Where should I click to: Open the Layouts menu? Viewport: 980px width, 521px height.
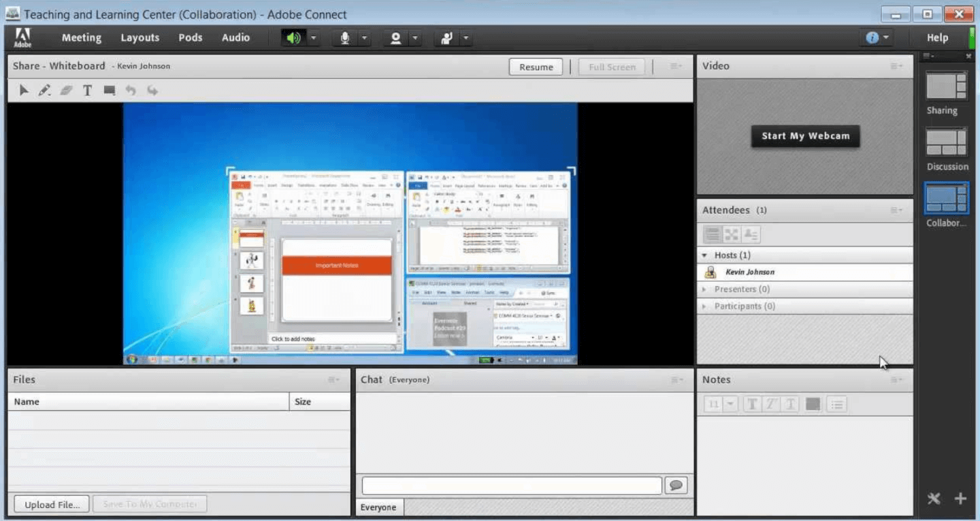pyautogui.click(x=140, y=38)
